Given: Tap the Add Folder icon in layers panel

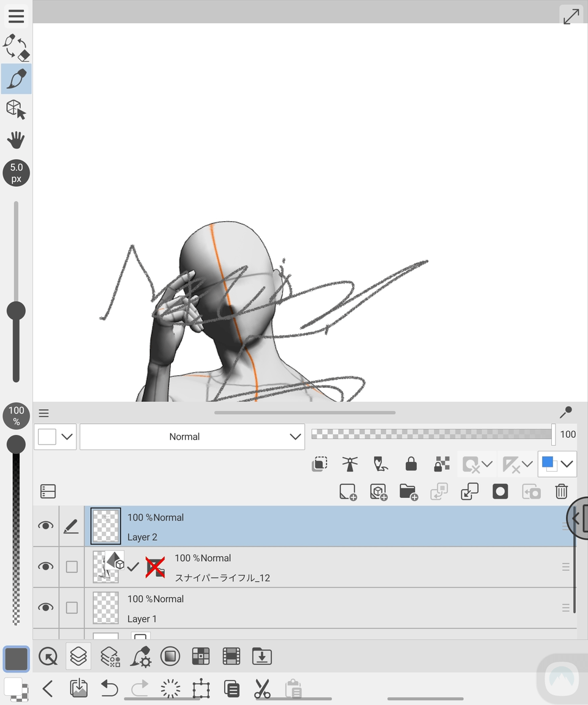Looking at the screenshot, I should pos(409,491).
